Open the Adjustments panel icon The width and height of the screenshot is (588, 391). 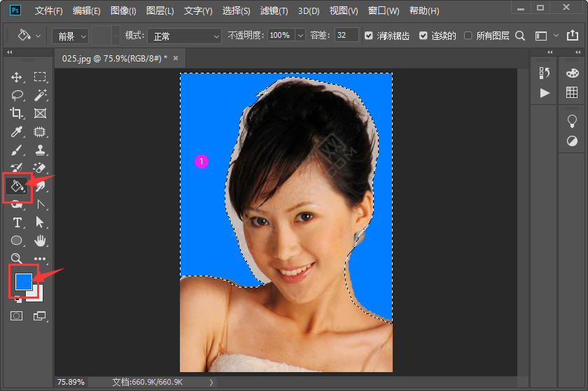(572, 141)
